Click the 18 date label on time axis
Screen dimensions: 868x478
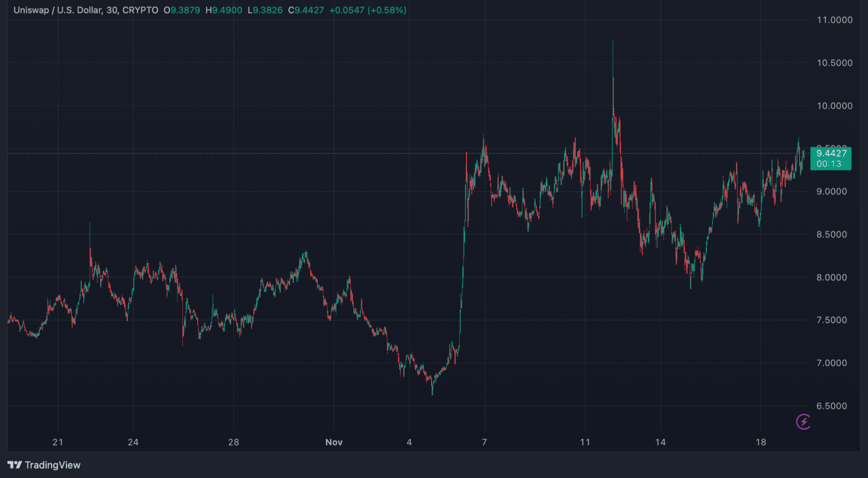click(761, 442)
